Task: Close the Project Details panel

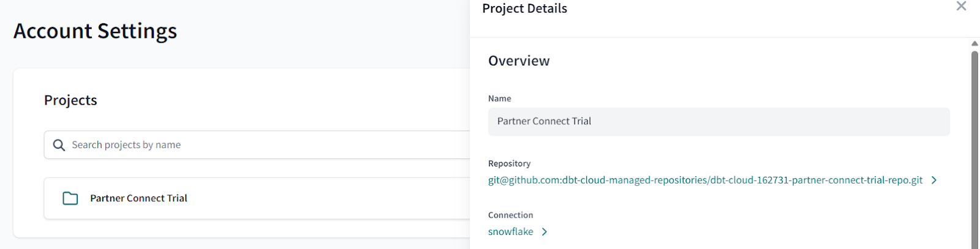Action: coord(961,6)
